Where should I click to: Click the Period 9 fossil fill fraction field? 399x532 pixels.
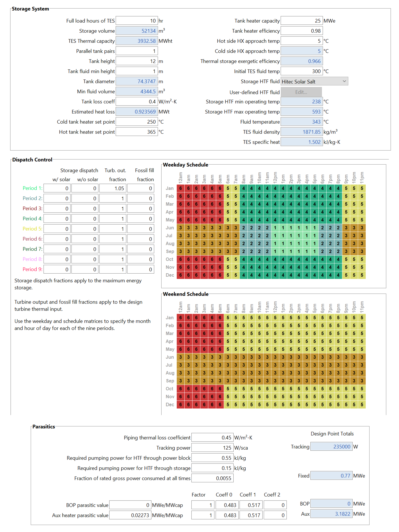pos(141,269)
